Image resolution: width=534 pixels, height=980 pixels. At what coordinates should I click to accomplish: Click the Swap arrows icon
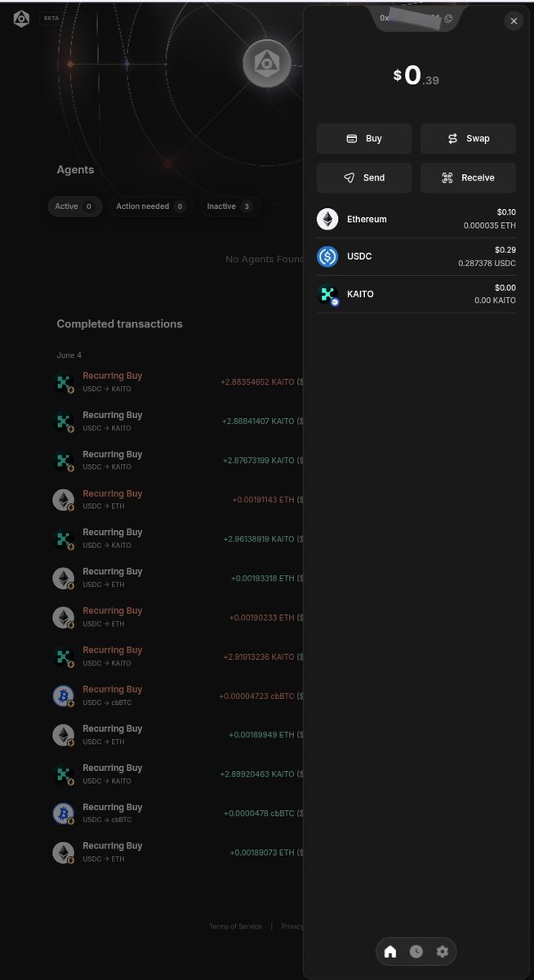tap(452, 138)
